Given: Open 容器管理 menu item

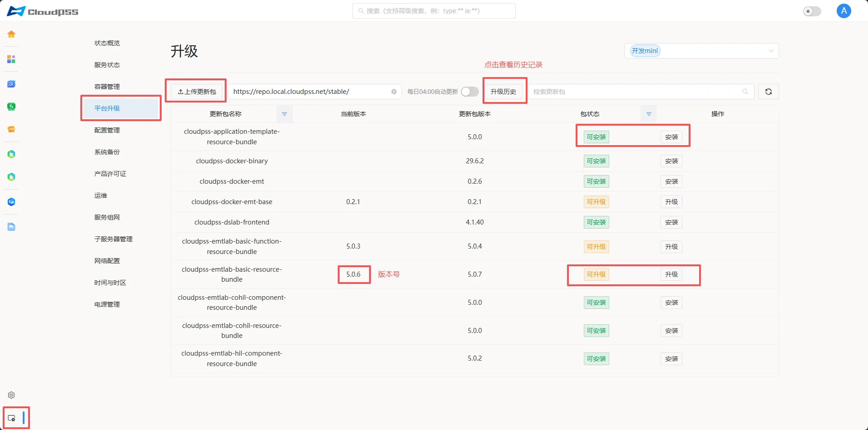Looking at the screenshot, I should coord(107,87).
